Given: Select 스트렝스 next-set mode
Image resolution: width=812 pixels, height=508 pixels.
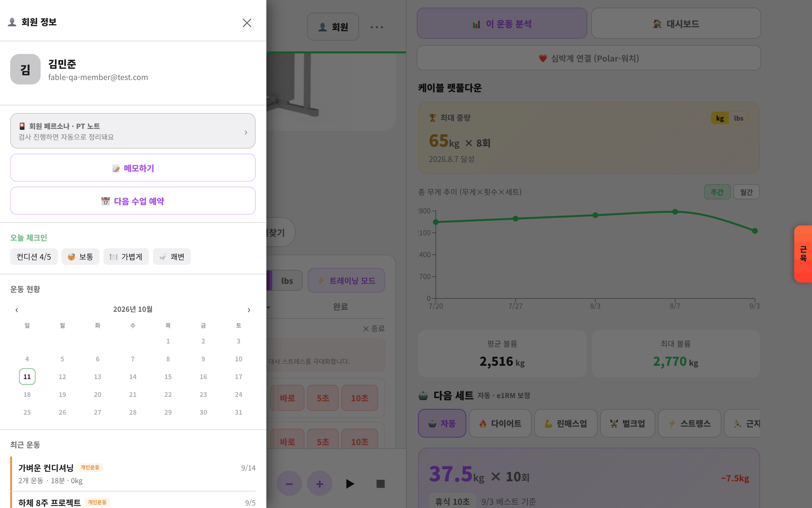Looking at the screenshot, I should click(689, 423).
